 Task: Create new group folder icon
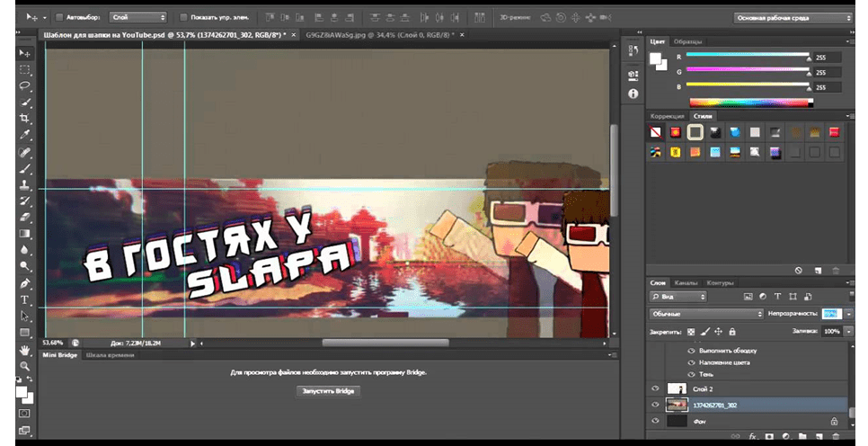click(802, 437)
